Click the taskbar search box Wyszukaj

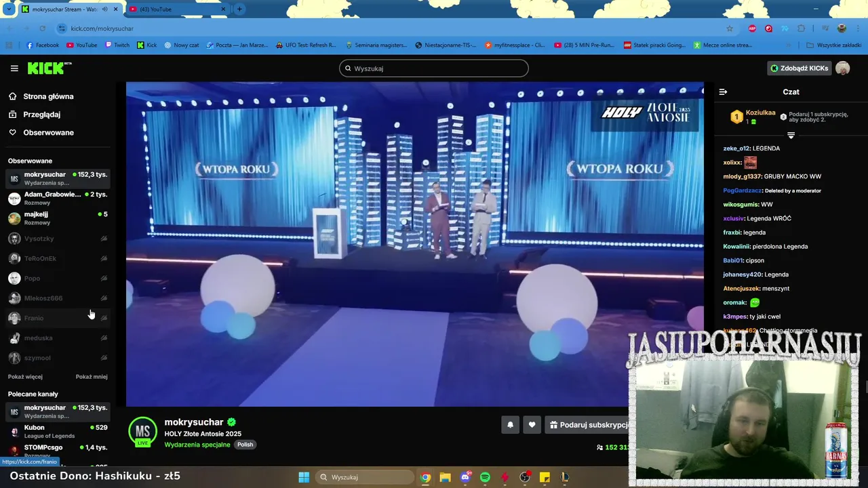[x=365, y=477]
